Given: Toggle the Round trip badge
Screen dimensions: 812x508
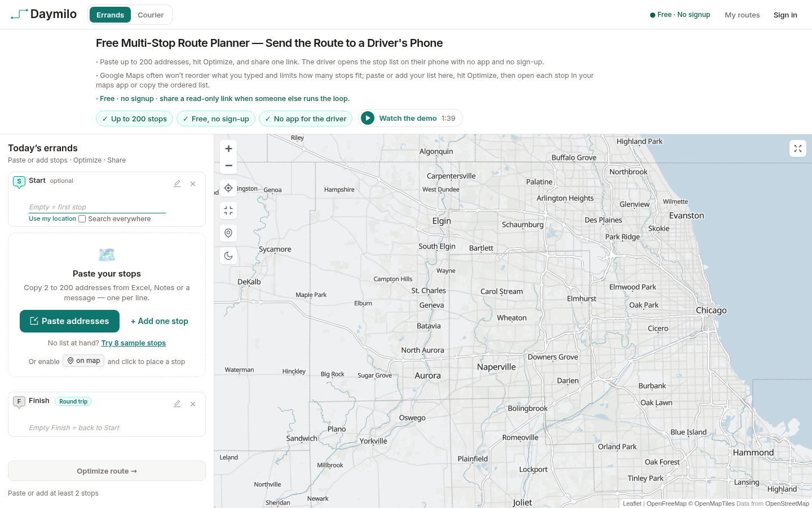Looking at the screenshot, I should 73,401.
